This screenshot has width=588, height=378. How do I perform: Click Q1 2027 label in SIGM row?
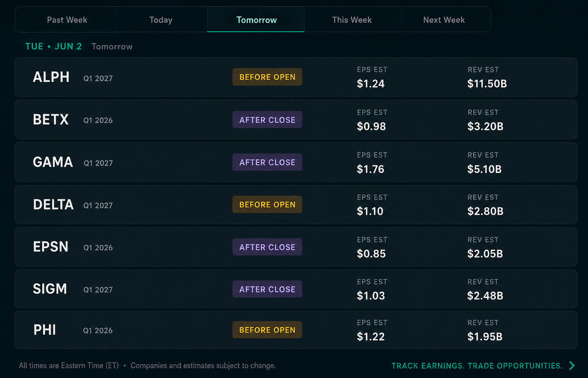coord(98,290)
